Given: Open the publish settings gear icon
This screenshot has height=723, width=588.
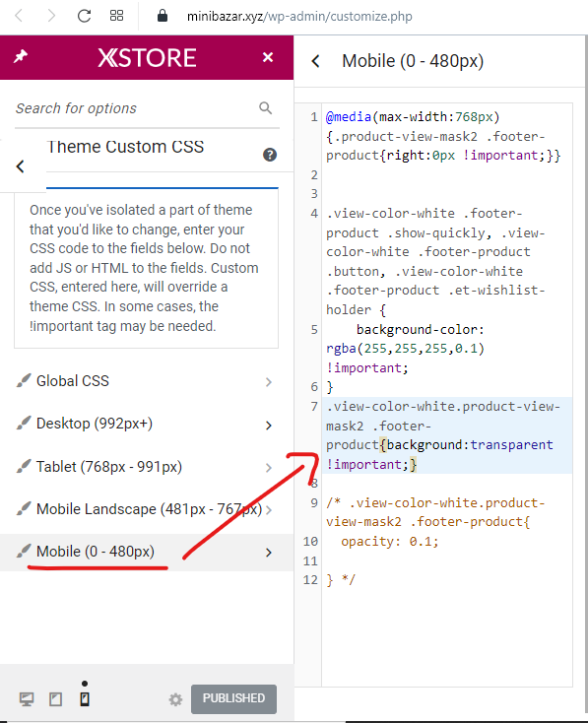Looking at the screenshot, I should [x=175, y=699].
